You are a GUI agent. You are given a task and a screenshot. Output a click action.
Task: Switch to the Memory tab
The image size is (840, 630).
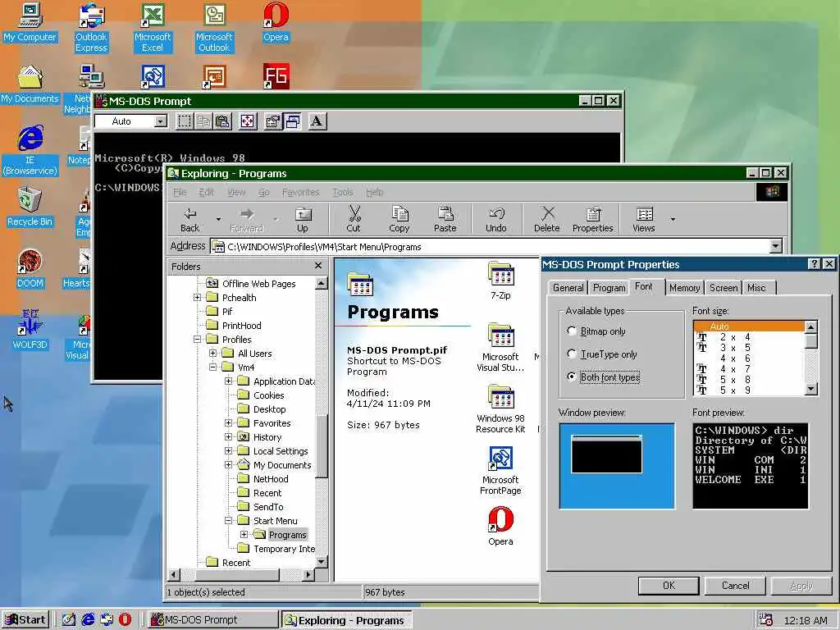tap(684, 288)
